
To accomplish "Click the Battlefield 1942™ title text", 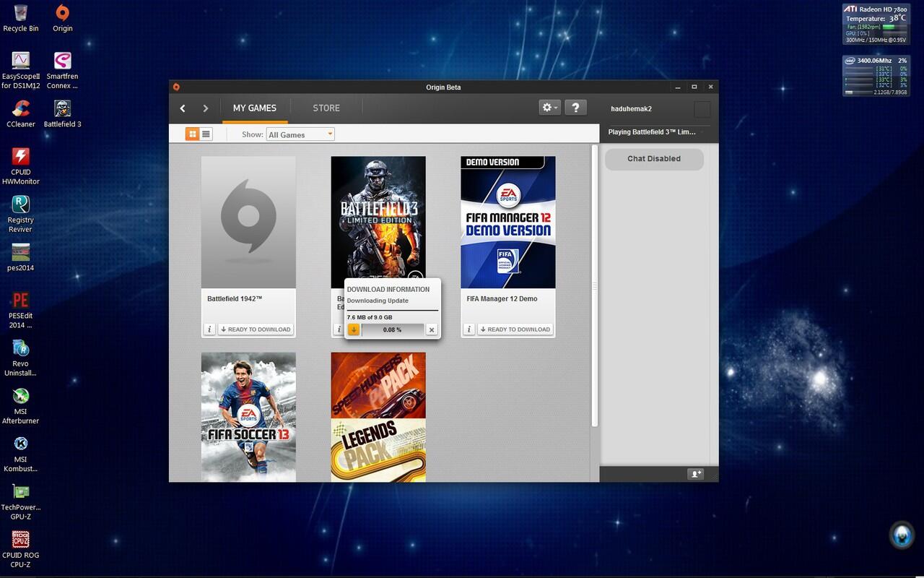I will pos(235,298).
